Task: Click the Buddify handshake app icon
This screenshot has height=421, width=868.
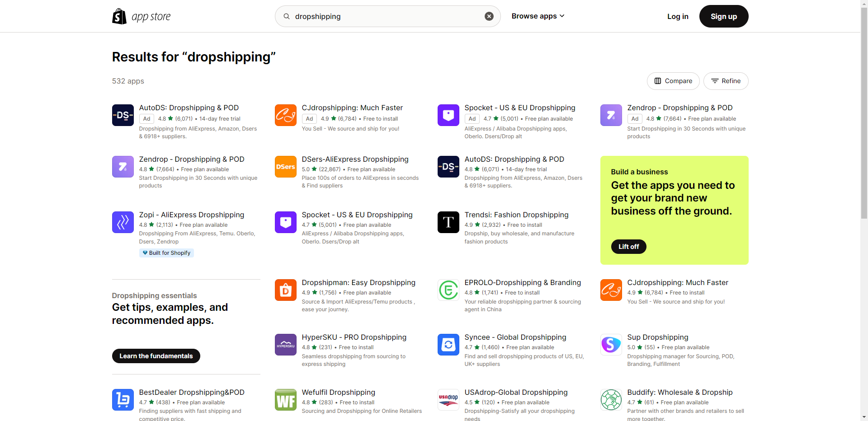Action: [611, 400]
